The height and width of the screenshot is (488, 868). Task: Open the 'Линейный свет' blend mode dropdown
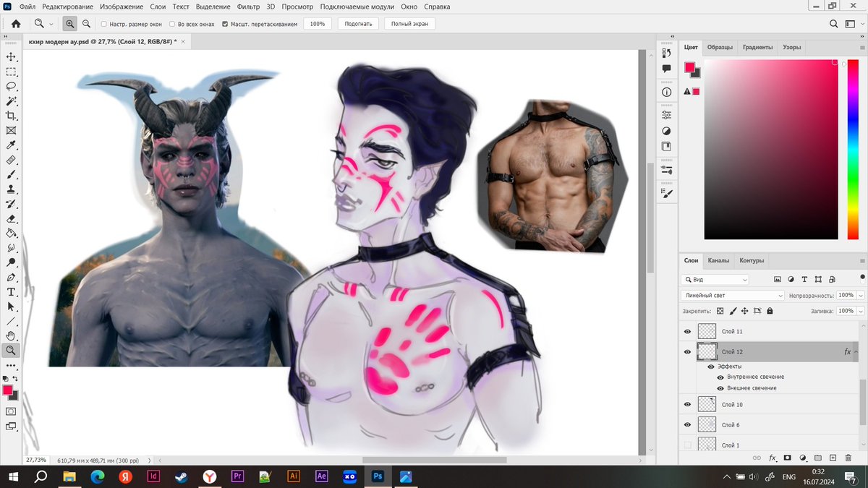point(732,296)
